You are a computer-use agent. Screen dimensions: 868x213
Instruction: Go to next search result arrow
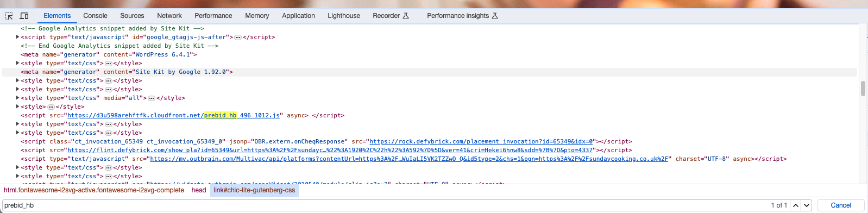pyautogui.click(x=807, y=205)
